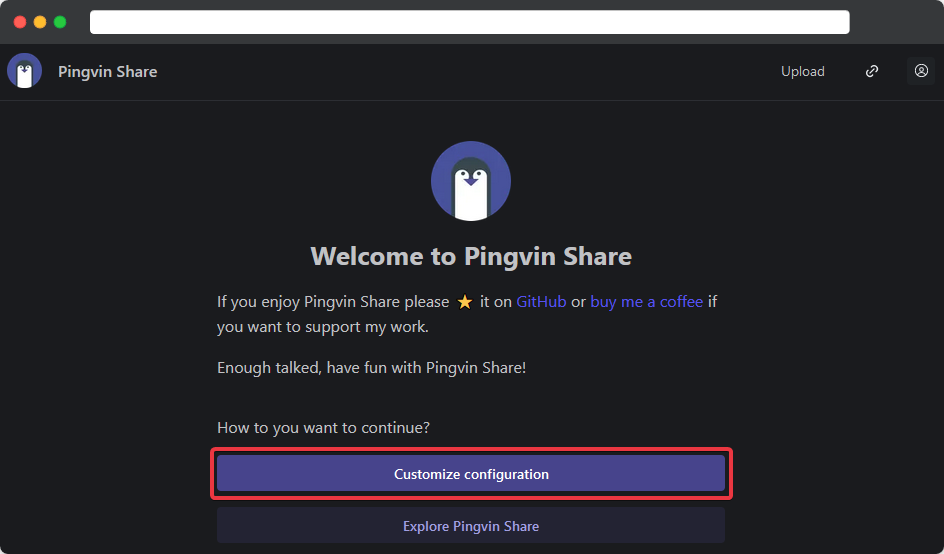The height and width of the screenshot is (554, 944).
Task: Click 'Enough talked, have fun with Pingvin Share!' text
Action: point(371,367)
